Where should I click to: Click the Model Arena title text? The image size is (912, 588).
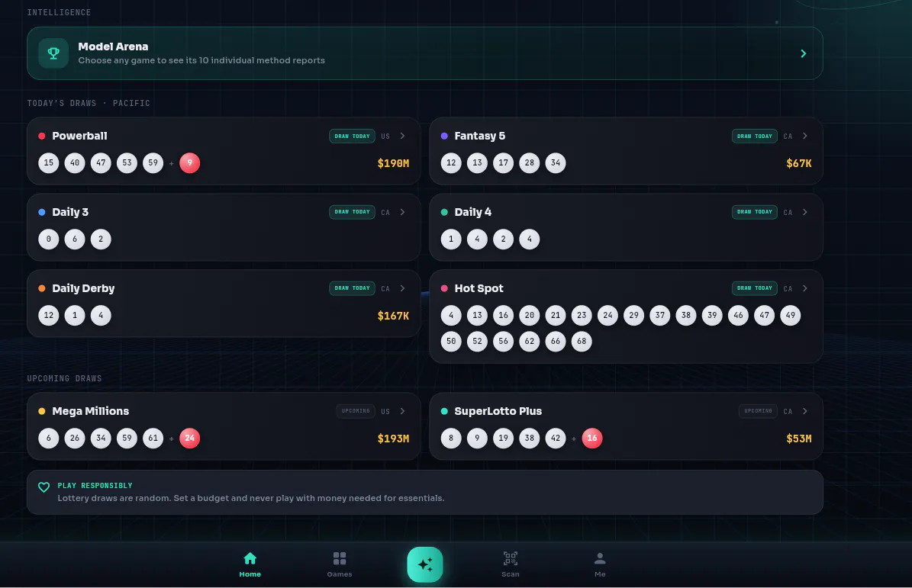(x=114, y=47)
